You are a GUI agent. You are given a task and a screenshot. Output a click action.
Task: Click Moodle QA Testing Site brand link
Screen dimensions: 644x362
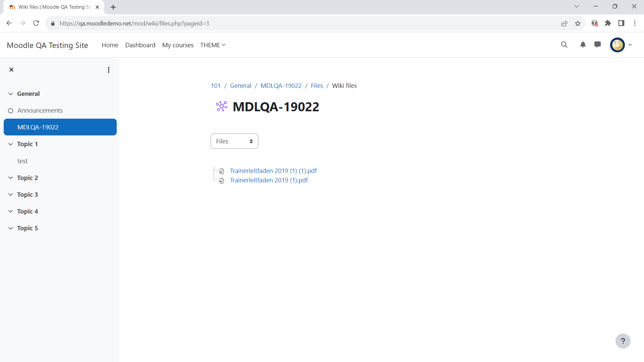tap(47, 45)
